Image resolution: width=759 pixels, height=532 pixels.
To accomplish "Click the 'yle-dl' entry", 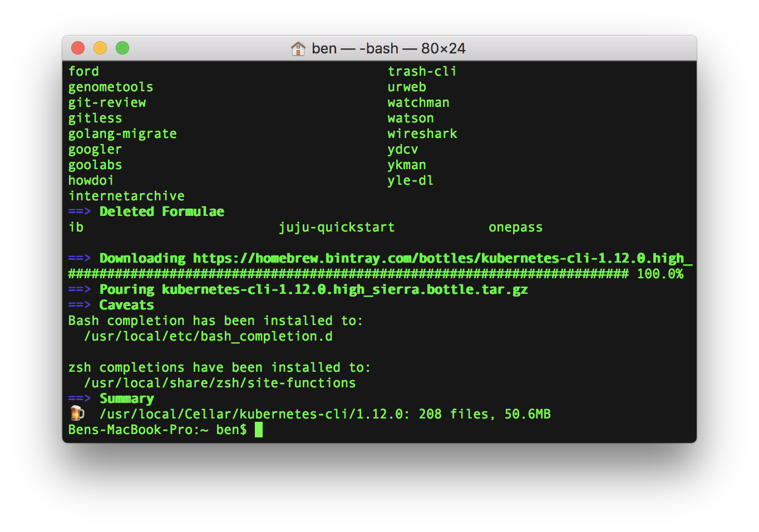I will click(411, 180).
